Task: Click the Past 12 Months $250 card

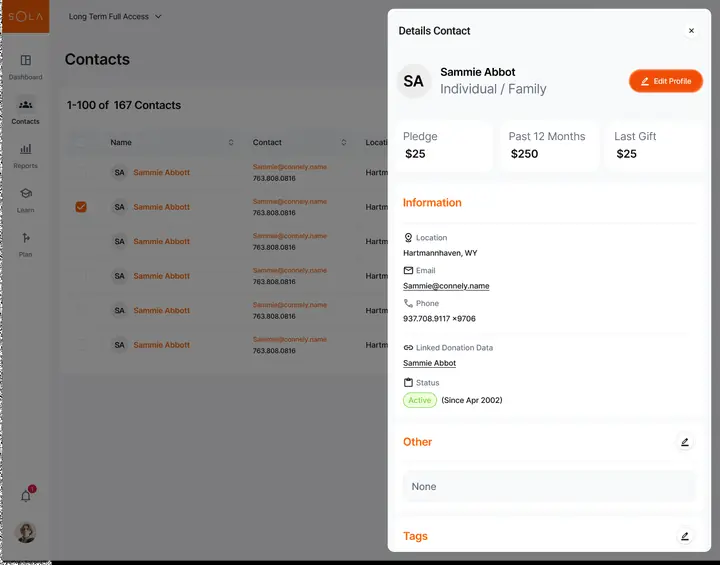Action: click(x=550, y=146)
